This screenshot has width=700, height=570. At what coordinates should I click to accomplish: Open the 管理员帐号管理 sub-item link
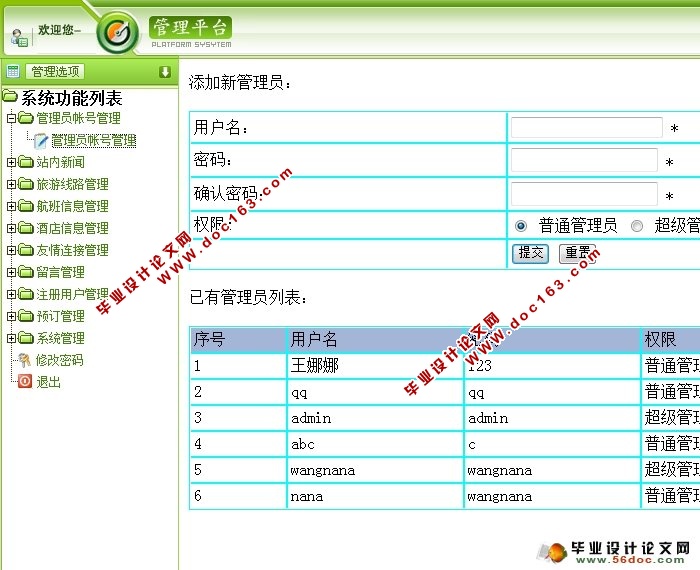click(x=94, y=141)
